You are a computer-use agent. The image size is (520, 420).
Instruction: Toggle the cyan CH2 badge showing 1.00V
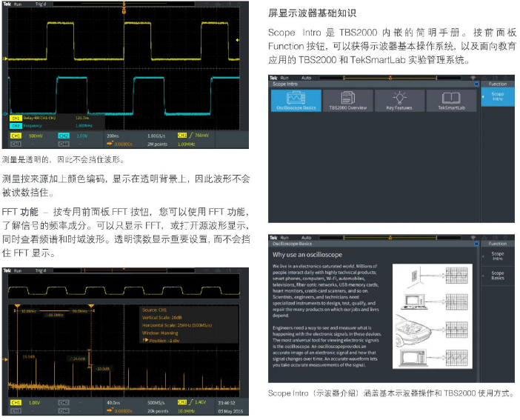tap(64, 136)
